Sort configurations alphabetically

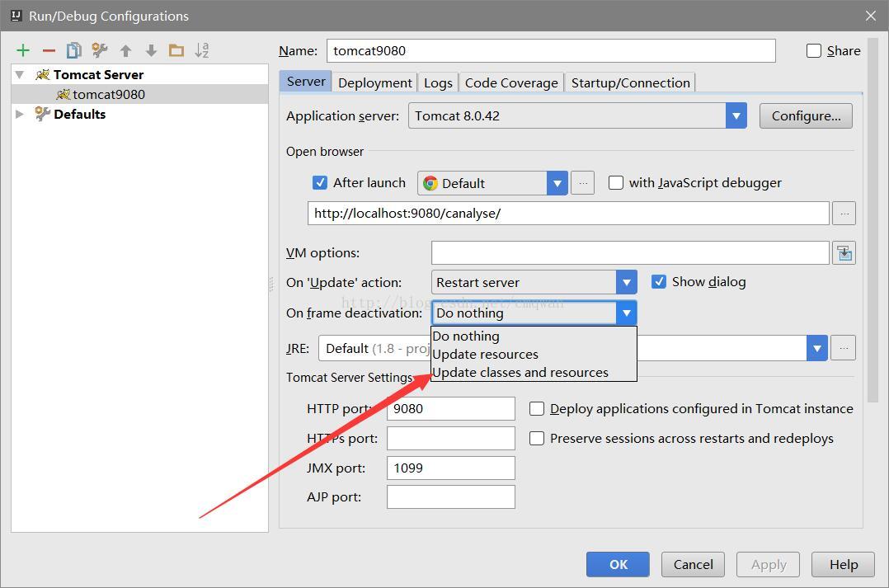point(202,50)
